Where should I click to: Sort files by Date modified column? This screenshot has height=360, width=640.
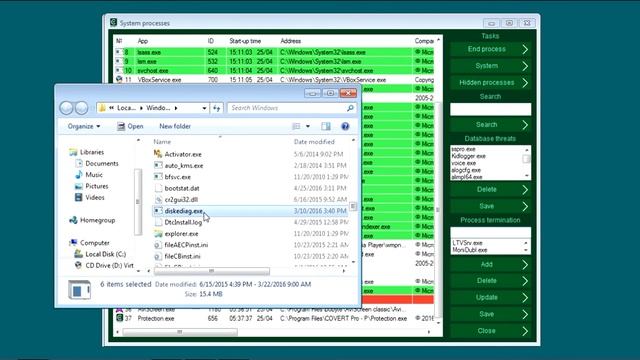[314, 142]
